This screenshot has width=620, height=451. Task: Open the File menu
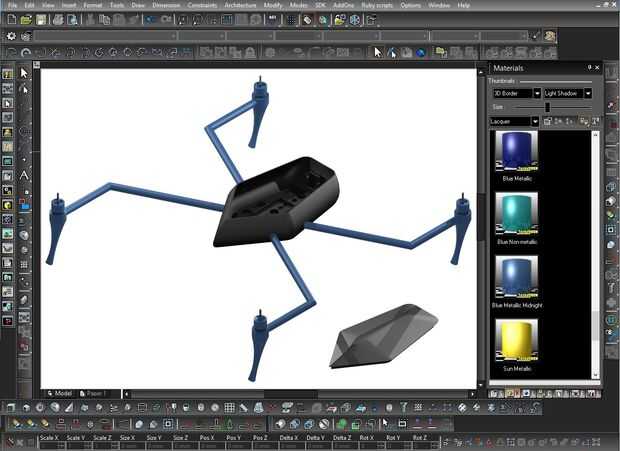click(12, 6)
